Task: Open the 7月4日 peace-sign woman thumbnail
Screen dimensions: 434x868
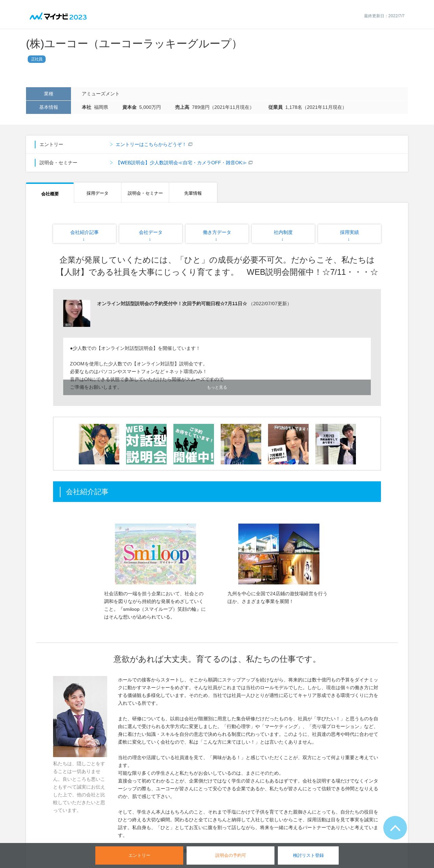Action: click(288, 444)
